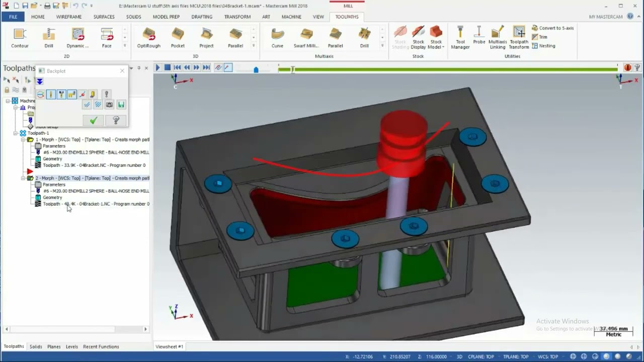
Task: Open the Toolpaths panel options dropdown arrow
Action: point(131,68)
